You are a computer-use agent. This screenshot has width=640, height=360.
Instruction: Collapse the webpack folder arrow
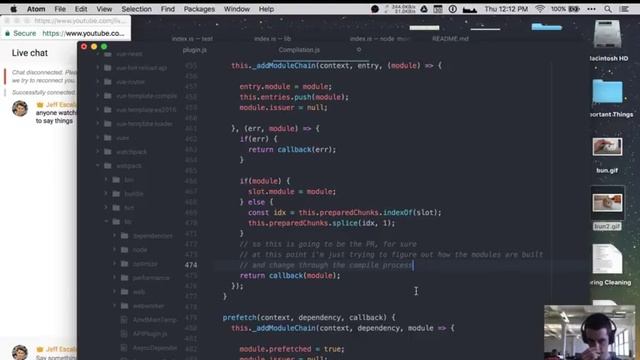pyautogui.click(x=98, y=166)
